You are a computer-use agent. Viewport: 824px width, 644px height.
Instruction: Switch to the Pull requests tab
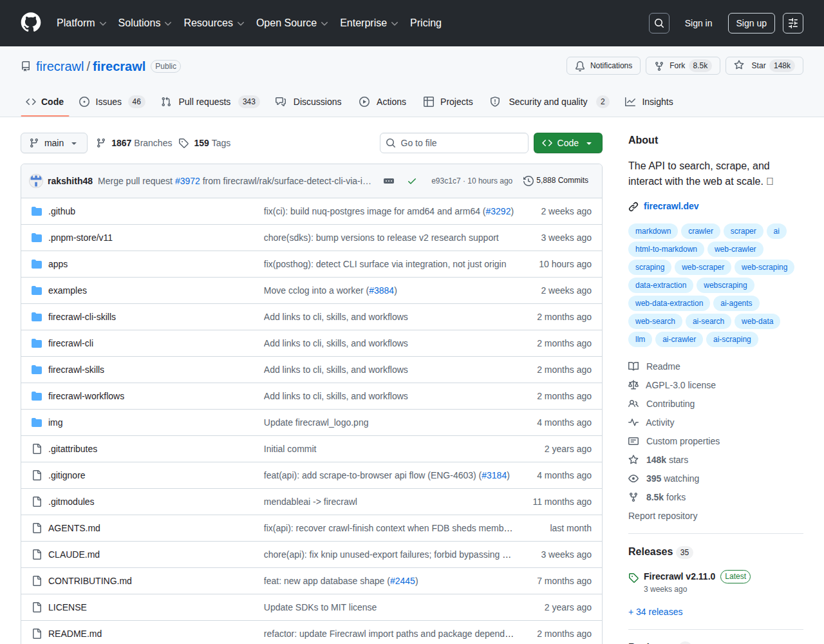click(210, 102)
